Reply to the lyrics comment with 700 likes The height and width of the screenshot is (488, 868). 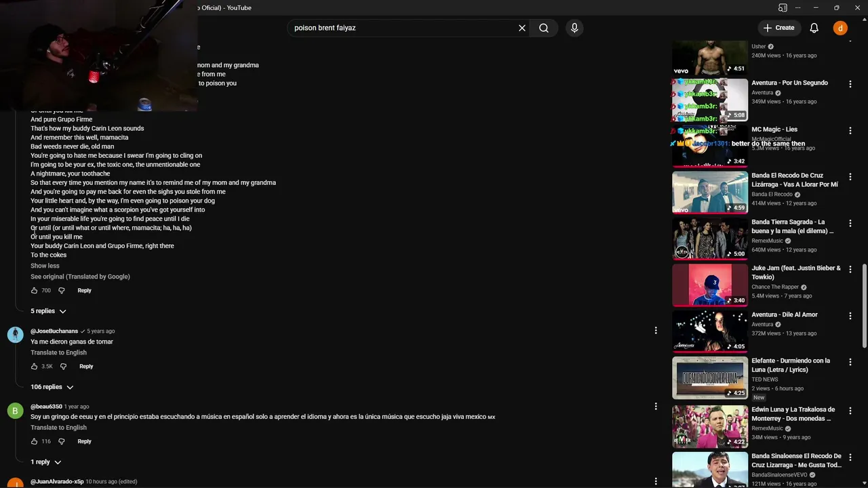point(84,290)
